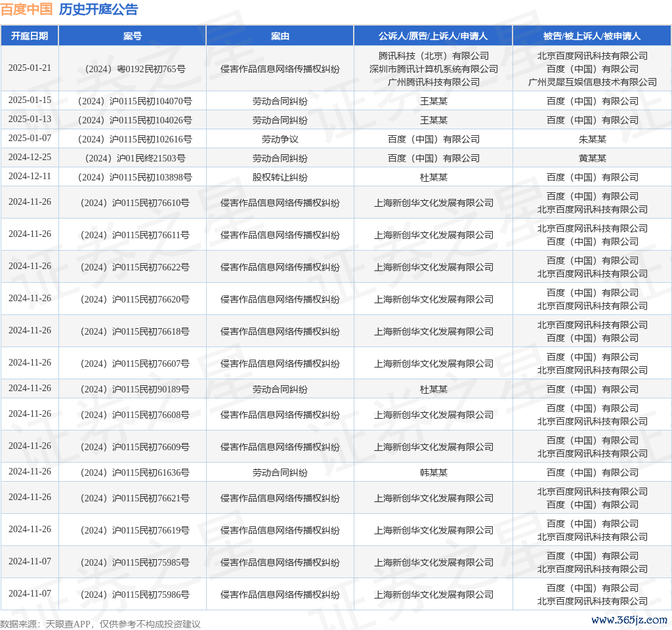The width and height of the screenshot is (672, 630).
Task: Click plaintiff '韩某某'
Action: (434, 472)
